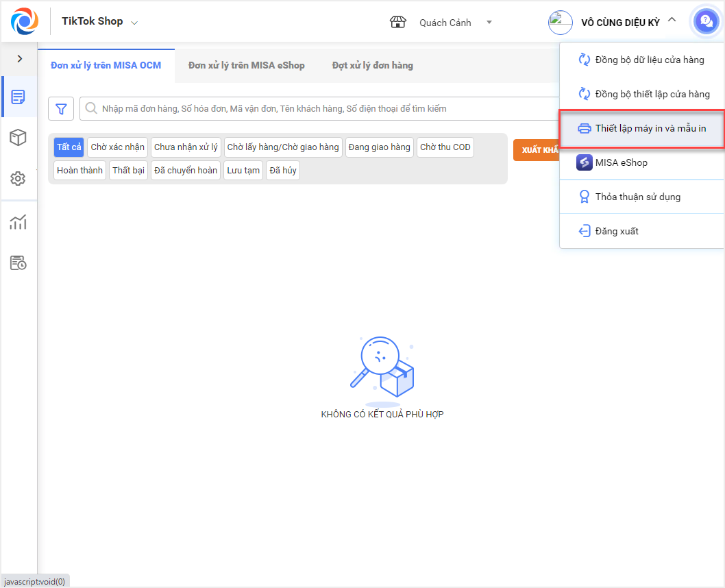Open the TikTok Shop channel dropdown

[99, 22]
